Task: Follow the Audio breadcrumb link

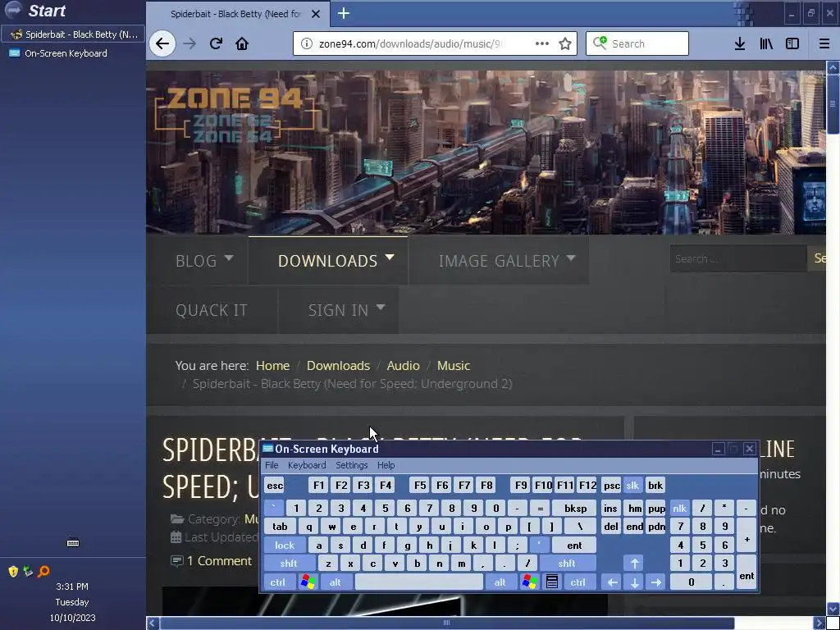Action: click(403, 366)
